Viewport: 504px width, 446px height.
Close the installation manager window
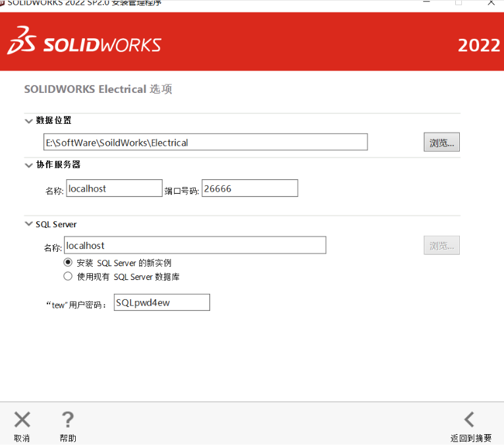click(491, 3)
